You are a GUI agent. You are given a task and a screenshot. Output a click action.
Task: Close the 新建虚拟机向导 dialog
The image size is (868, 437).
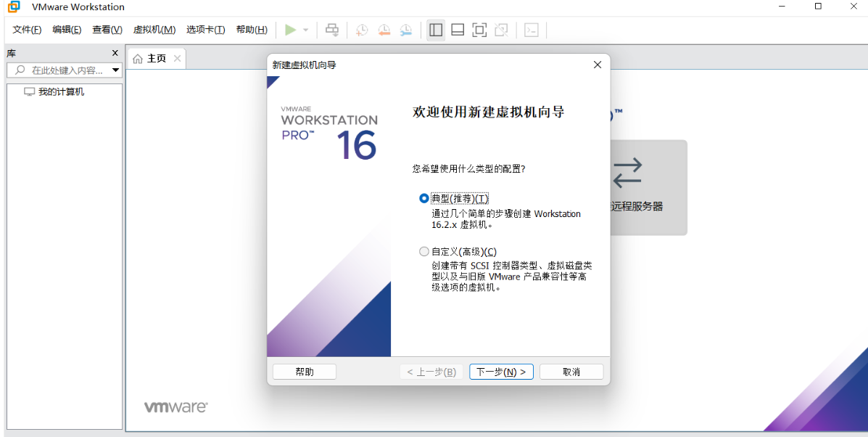(598, 65)
